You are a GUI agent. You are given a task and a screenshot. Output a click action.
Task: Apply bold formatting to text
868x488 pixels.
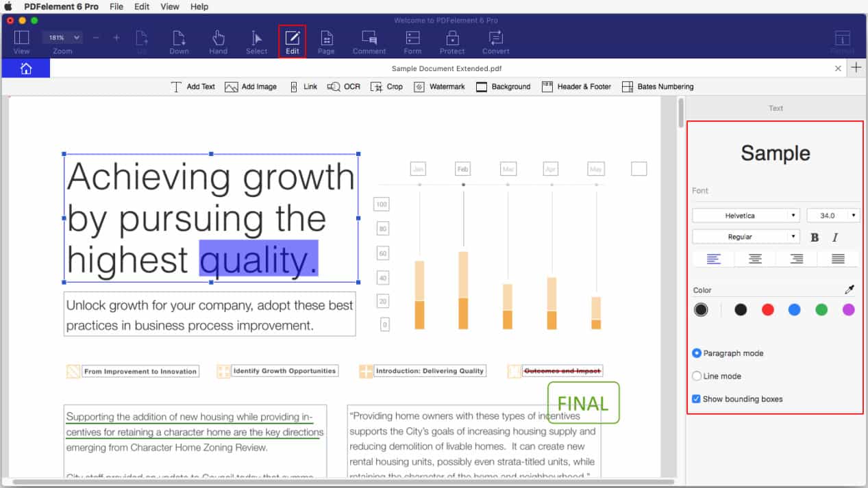(815, 237)
